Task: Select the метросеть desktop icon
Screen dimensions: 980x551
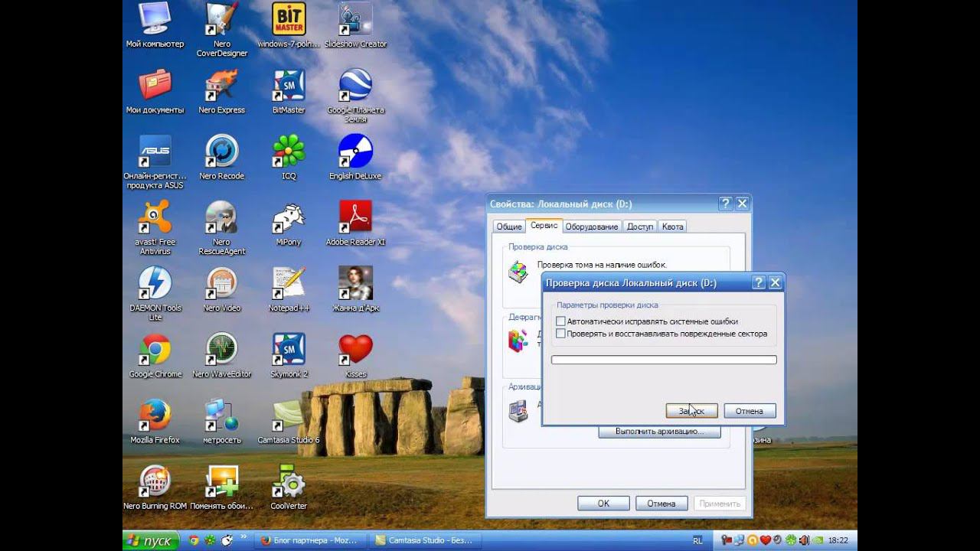Action: (x=221, y=420)
